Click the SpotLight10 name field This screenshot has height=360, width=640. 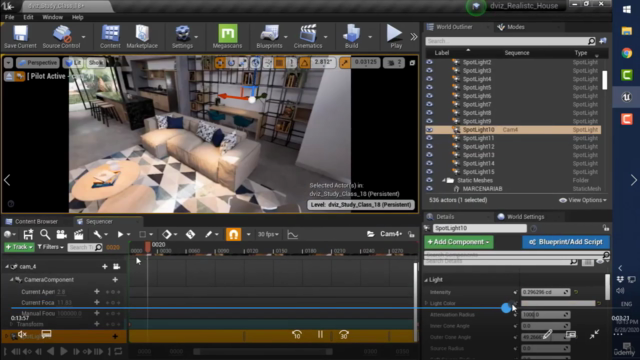click(x=480, y=228)
